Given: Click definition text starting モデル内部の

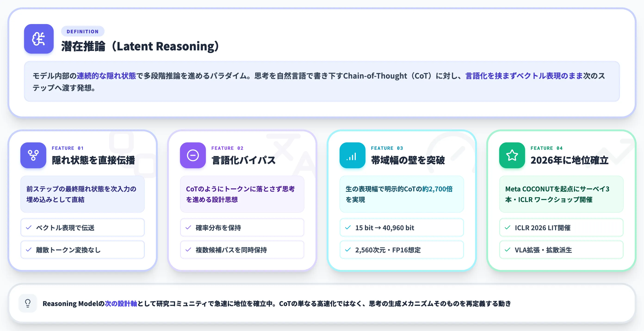Looking at the screenshot, I should tap(319, 82).
